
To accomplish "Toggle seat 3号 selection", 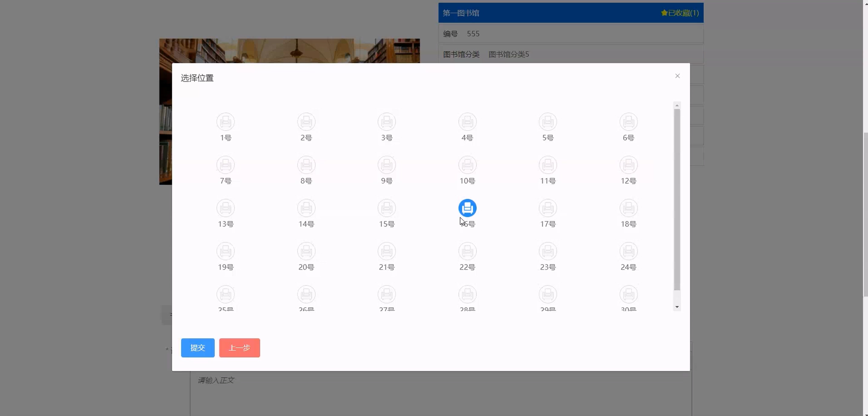I will tap(386, 122).
